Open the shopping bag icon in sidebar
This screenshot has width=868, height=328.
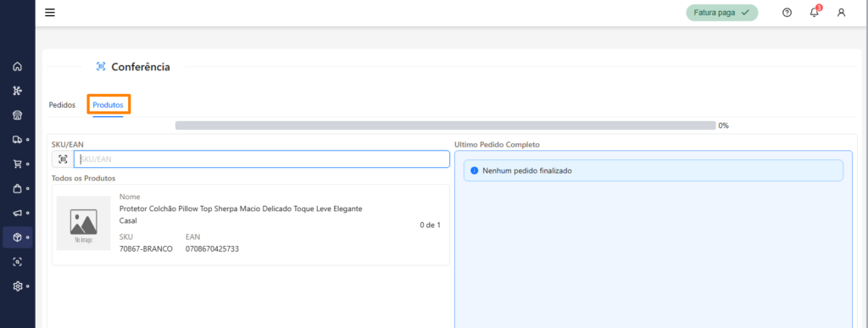pyautogui.click(x=17, y=189)
